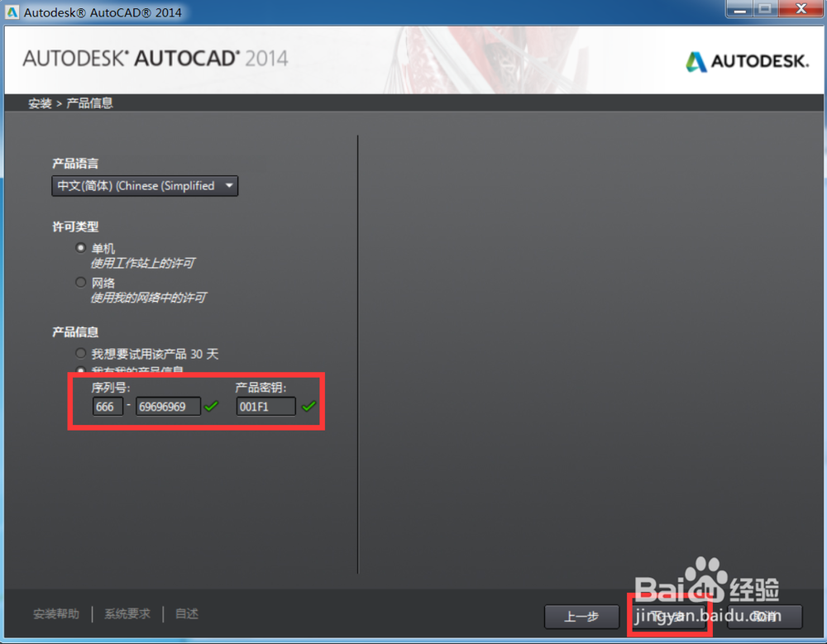Click the Autodesk logo at top right
Viewport: 827px width, 644px height.
tap(747, 60)
